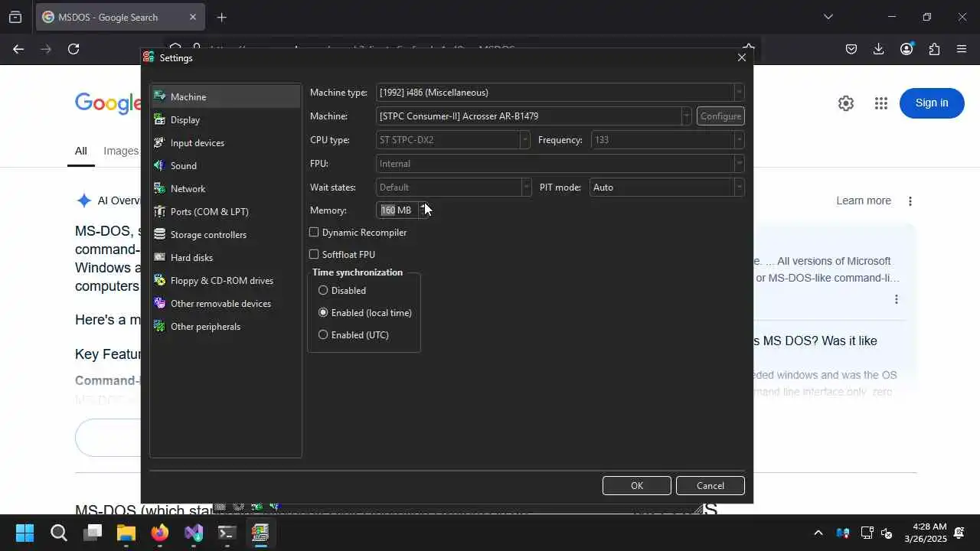This screenshot has width=980, height=551.
Task: Select the Machine settings category
Action: point(225,96)
